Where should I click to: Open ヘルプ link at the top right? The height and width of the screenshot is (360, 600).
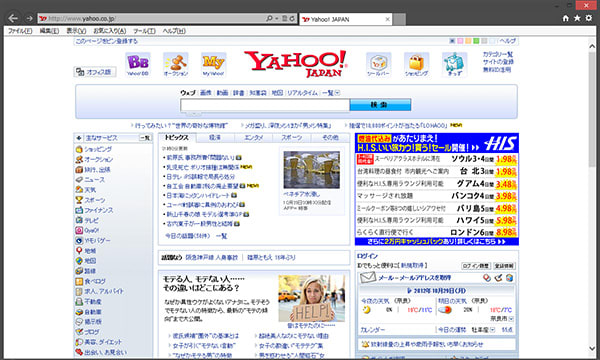508,41
